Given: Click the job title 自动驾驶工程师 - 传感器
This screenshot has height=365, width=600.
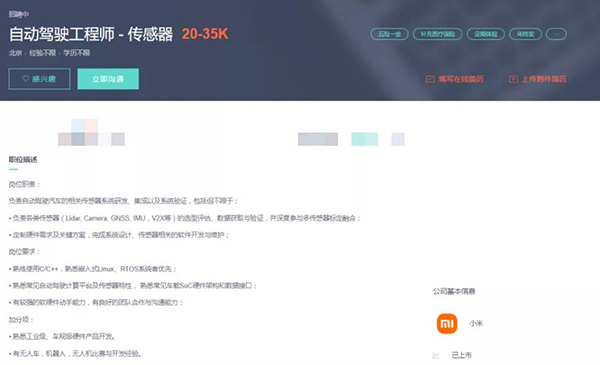Looking at the screenshot, I should 91,34.
